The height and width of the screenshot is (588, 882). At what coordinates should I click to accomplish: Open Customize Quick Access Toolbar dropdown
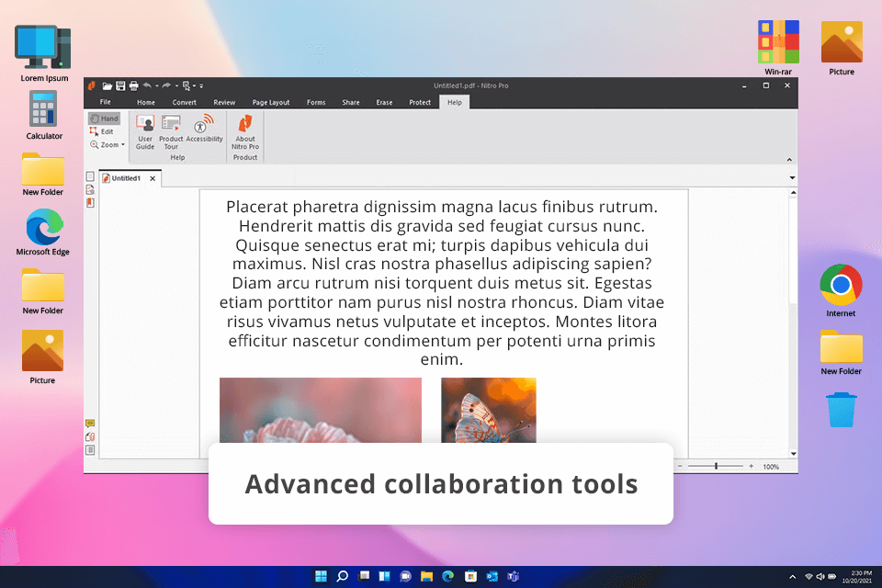pyautogui.click(x=201, y=86)
